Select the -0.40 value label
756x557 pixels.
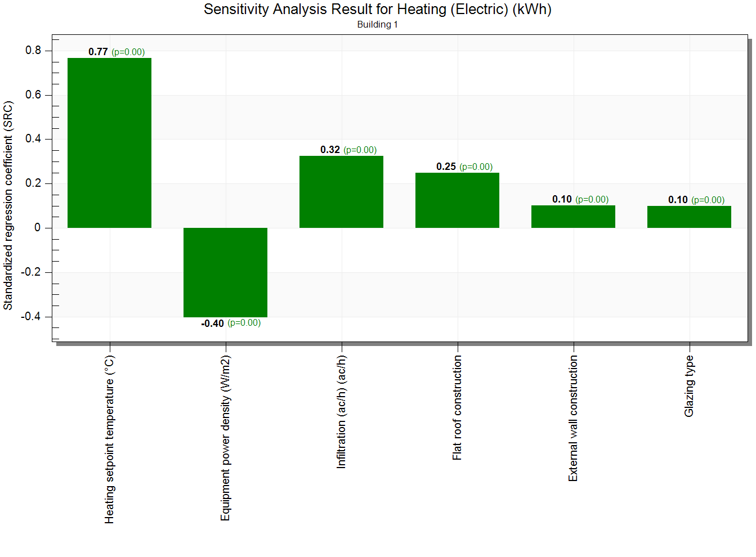(213, 324)
